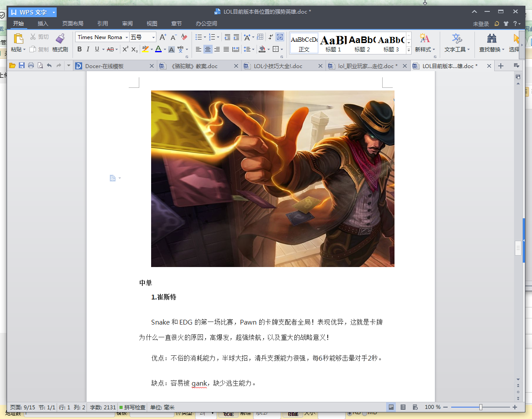Increase the paragraph indent

coord(236,37)
